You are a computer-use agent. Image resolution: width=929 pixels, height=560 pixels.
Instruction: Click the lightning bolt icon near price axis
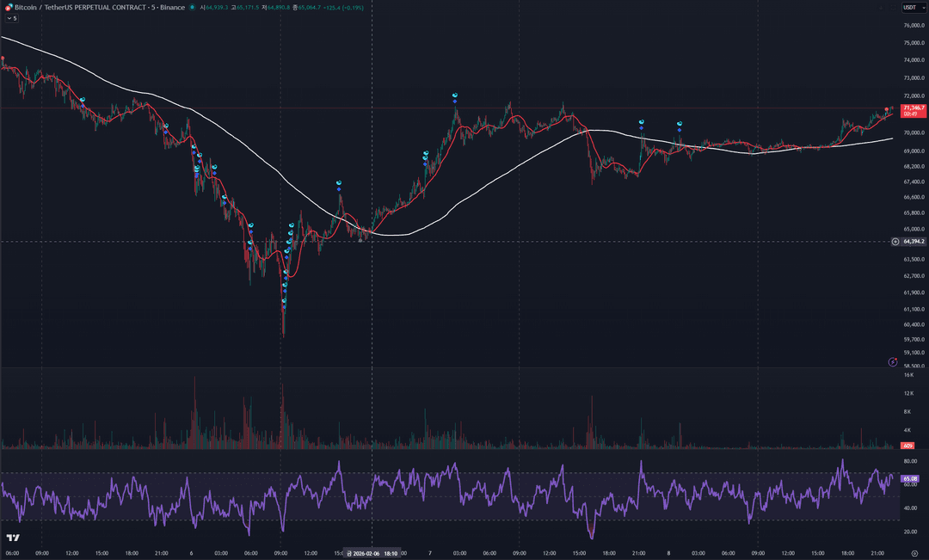(893, 362)
